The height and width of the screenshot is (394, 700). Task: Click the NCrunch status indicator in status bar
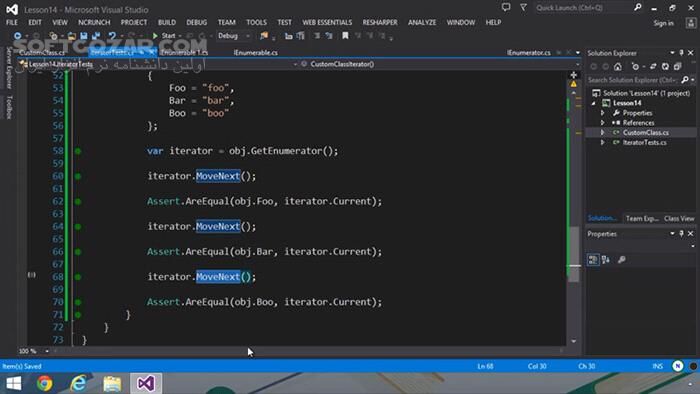coord(678,366)
